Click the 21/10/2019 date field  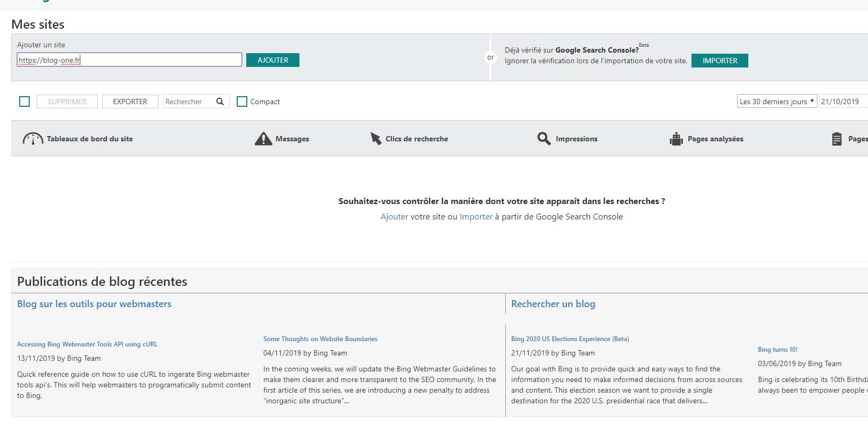842,101
